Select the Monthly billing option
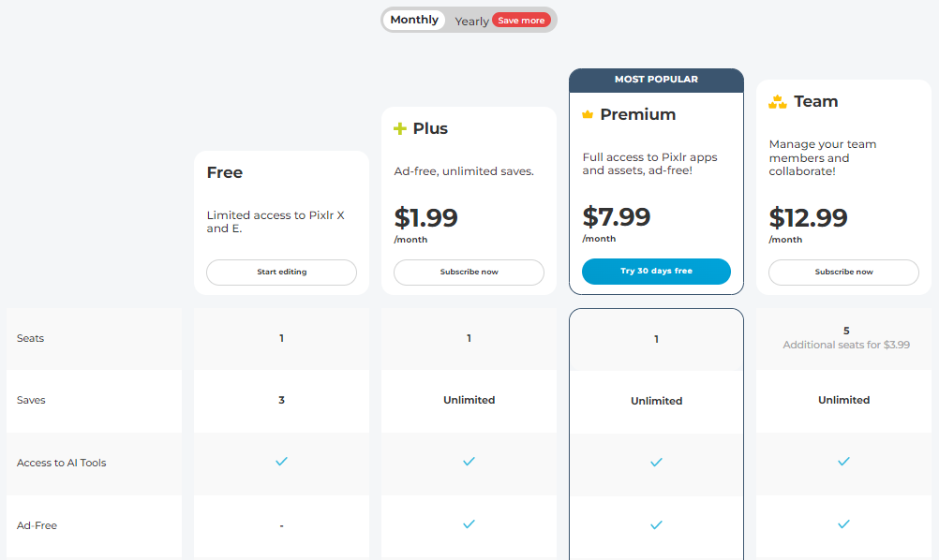This screenshot has width=939, height=560. click(x=414, y=19)
